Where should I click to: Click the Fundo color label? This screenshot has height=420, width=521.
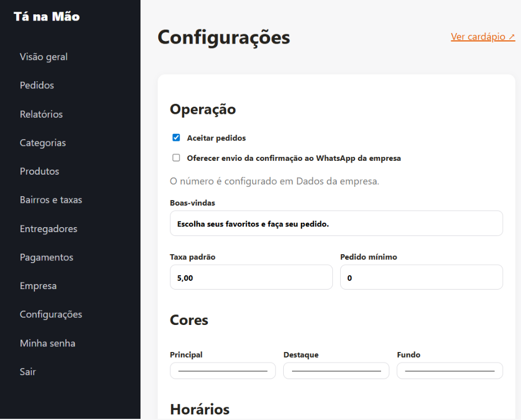tap(408, 355)
